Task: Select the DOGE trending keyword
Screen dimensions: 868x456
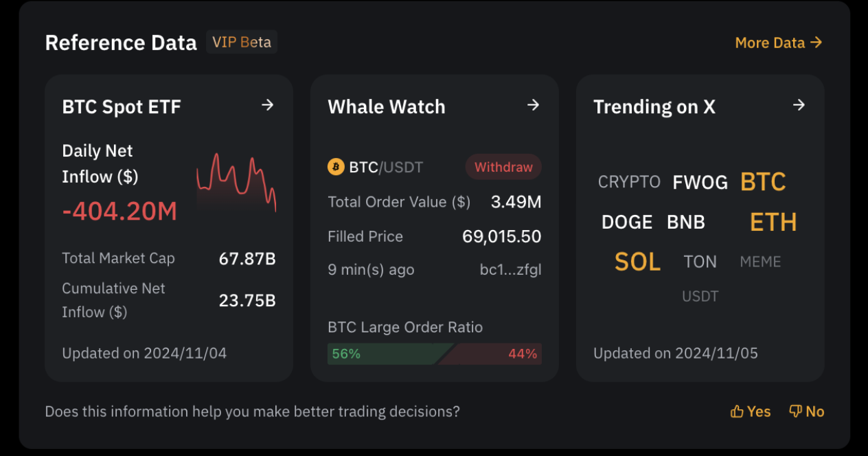Action: pyautogui.click(x=627, y=222)
